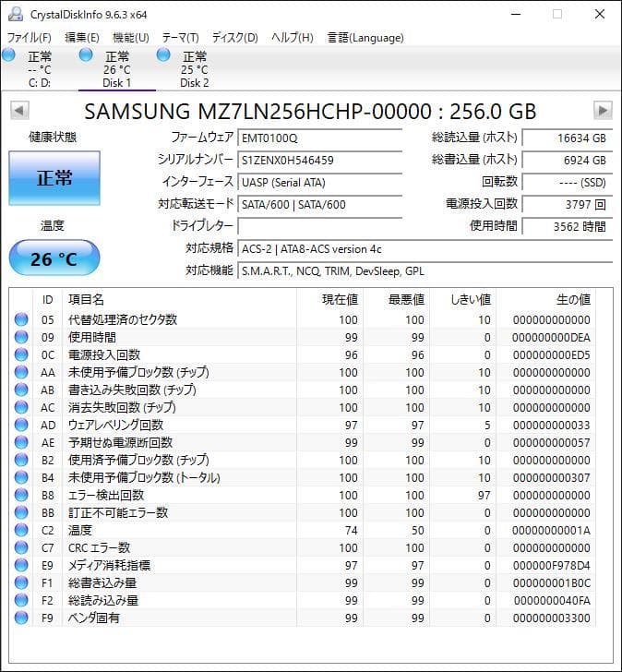
Task: Click status icon for 予期せぬ電源断回数 row
Action: tap(21, 442)
